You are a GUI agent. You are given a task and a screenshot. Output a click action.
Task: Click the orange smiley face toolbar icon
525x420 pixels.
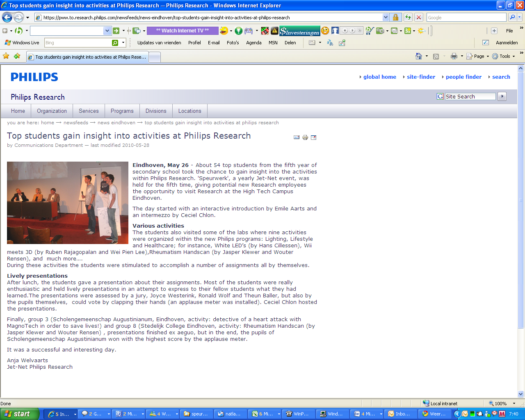point(325,31)
